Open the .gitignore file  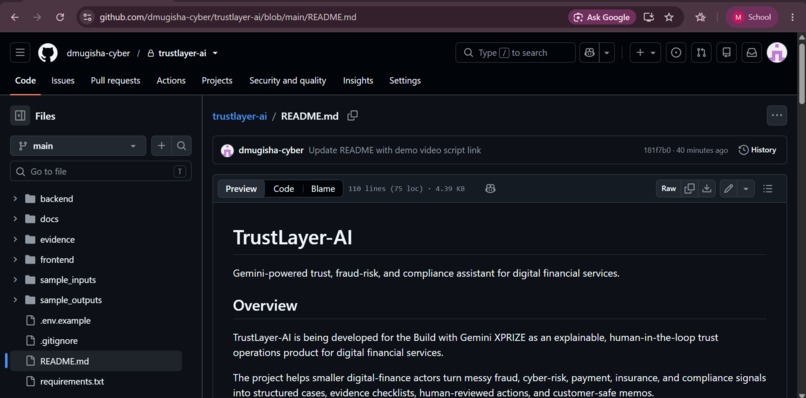pyautogui.click(x=59, y=341)
